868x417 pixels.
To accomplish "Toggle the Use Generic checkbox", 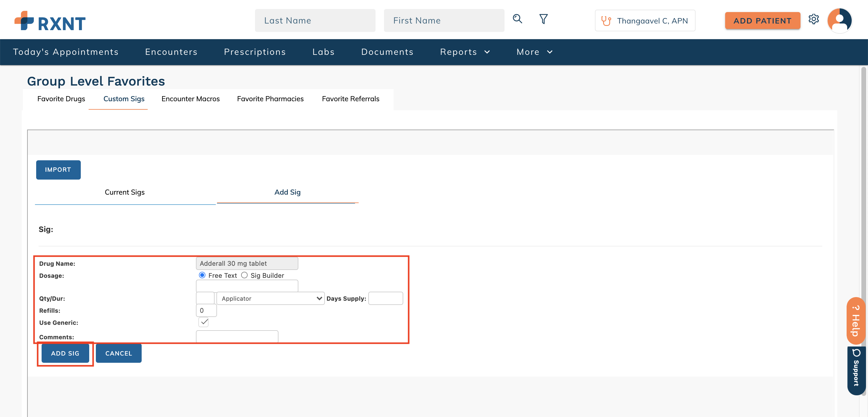I will 203,322.
